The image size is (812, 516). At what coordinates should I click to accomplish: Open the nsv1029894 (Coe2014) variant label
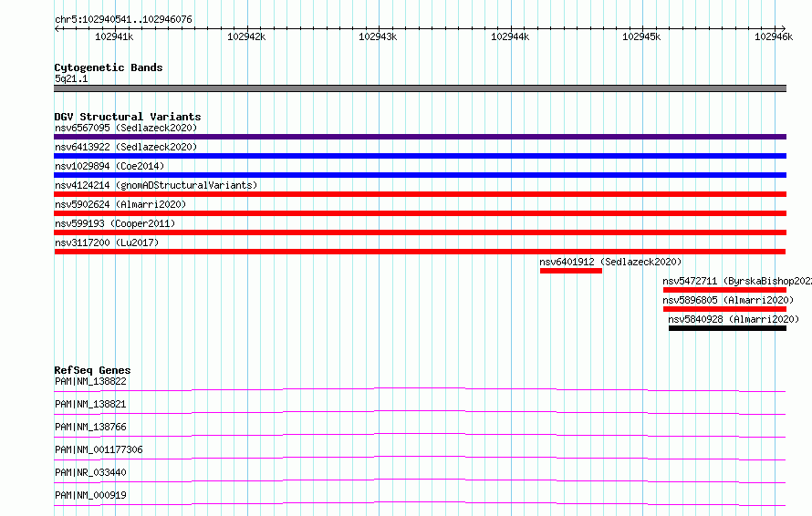tap(109, 166)
